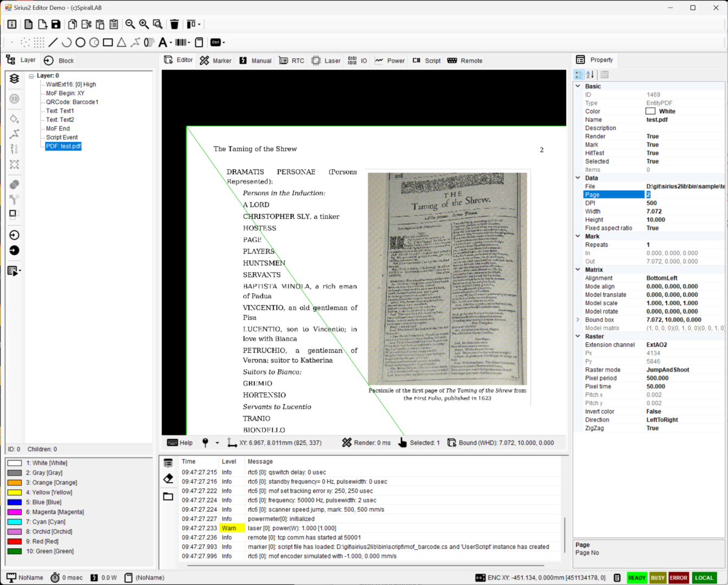This screenshot has width=728, height=585.
Task: Select the Triangle drawing tool
Action: point(122,42)
